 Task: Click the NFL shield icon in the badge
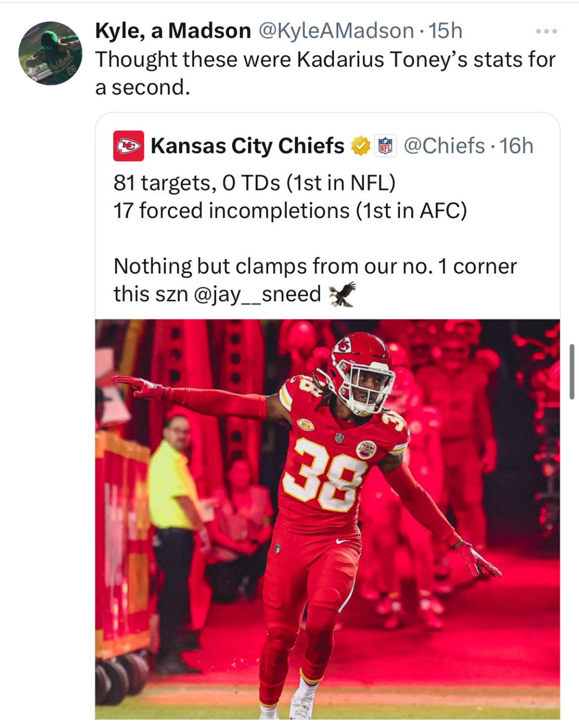pyautogui.click(x=385, y=146)
